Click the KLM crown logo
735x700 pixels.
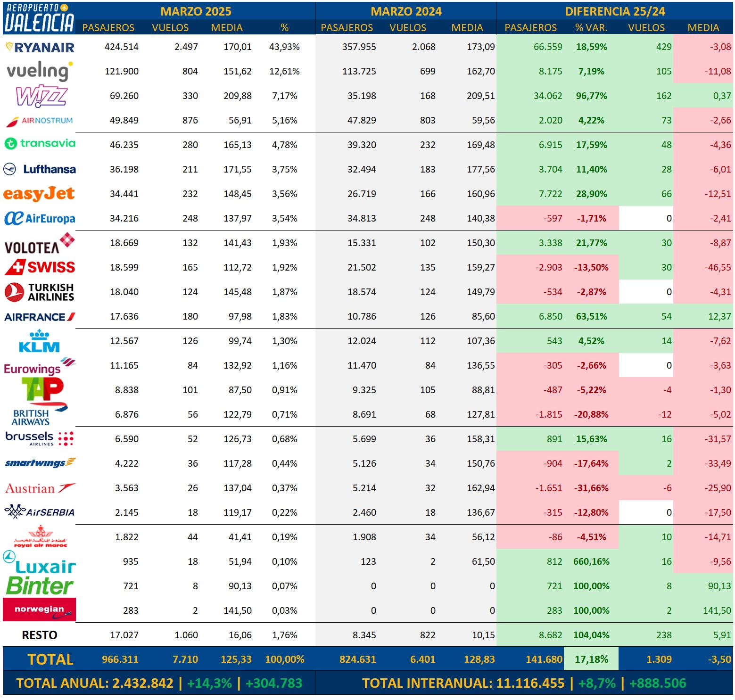coord(39,341)
